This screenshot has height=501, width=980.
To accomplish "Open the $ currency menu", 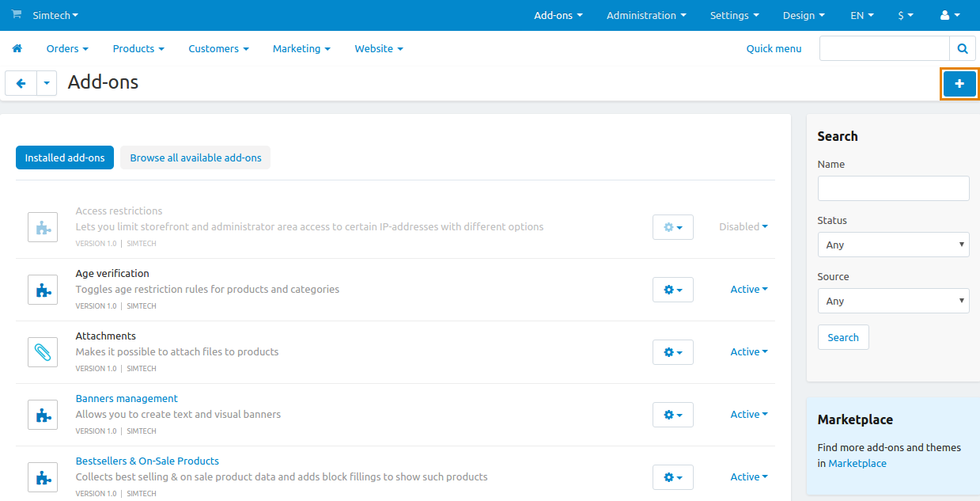I will (906, 15).
